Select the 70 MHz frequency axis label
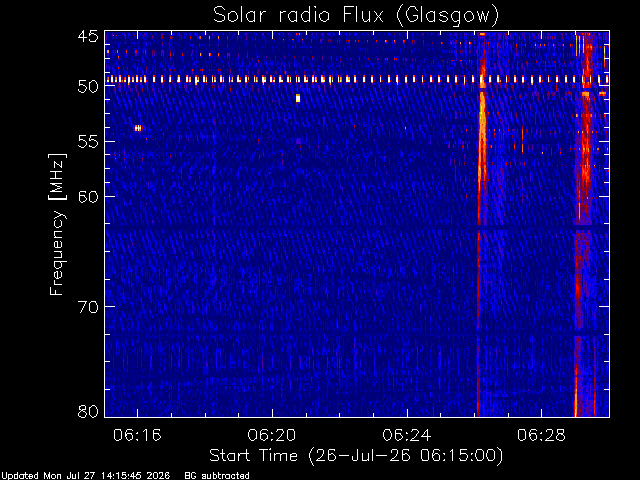This screenshot has height=480, width=640. 88,307
